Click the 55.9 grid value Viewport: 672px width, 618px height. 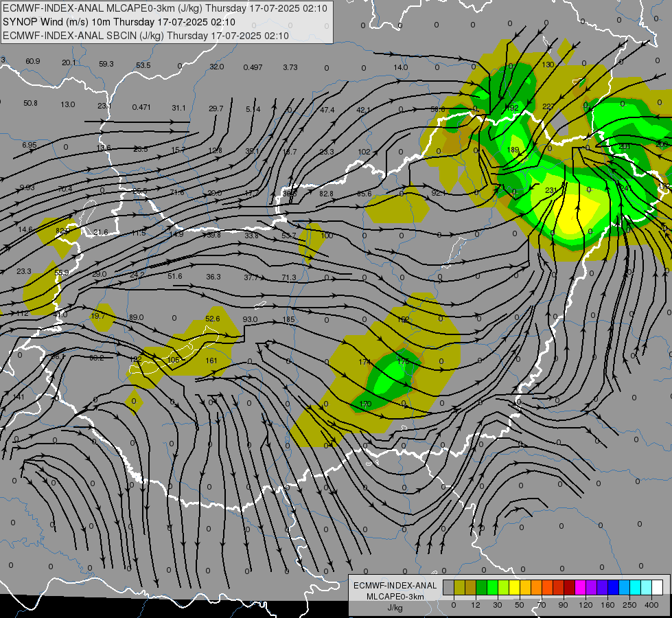coord(61,273)
